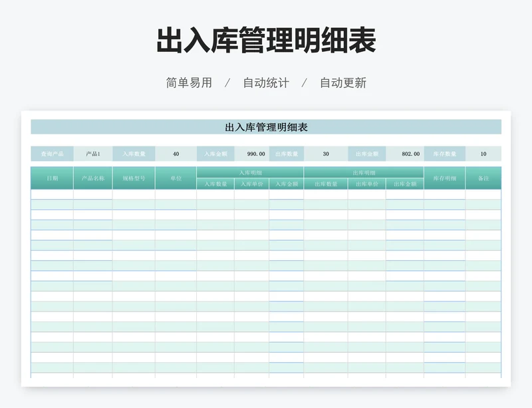This screenshot has width=532, height=408.
Task: Select the 入库数量 label in the summary row
Action: click(x=134, y=154)
